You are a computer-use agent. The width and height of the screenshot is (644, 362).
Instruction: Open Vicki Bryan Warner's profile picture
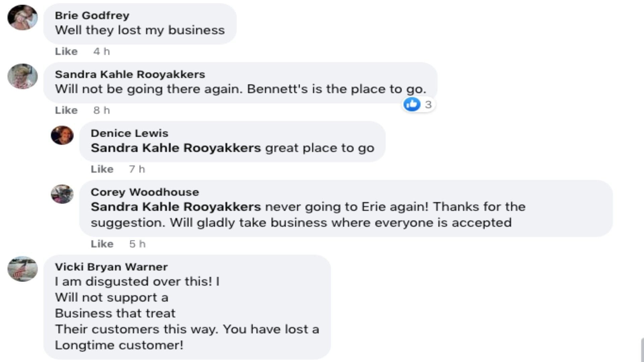[22, 269]
